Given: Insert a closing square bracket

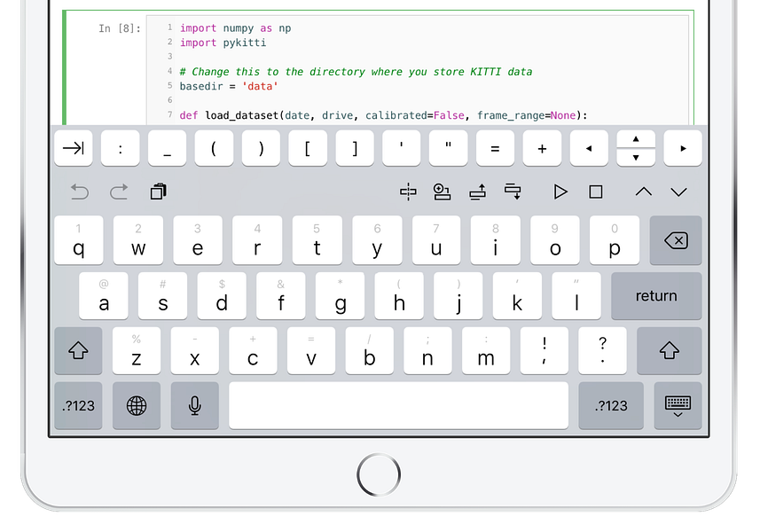Looking at the screenshot, I should (x=355, y=148).
